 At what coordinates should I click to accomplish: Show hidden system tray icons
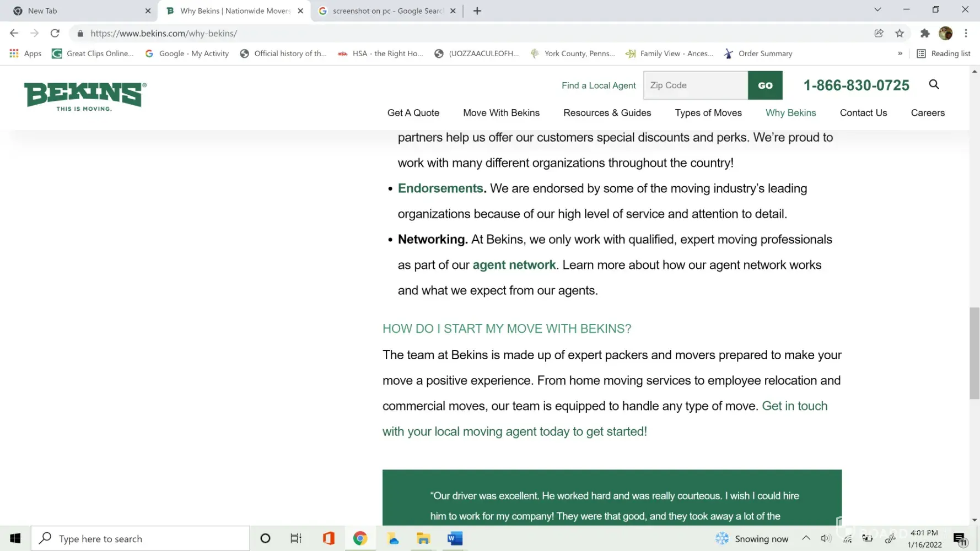click(806, 538)
